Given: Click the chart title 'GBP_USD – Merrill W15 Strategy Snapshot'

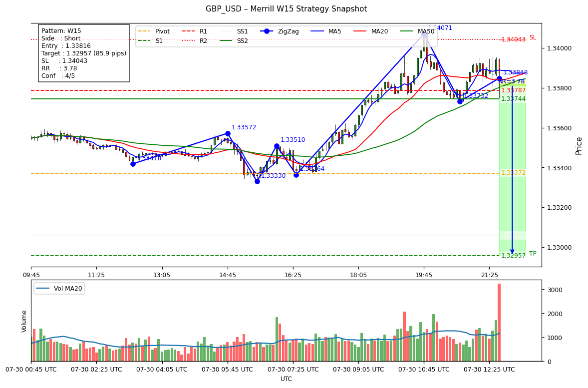Looking at the screenshot, I should [x=286, y=9].
